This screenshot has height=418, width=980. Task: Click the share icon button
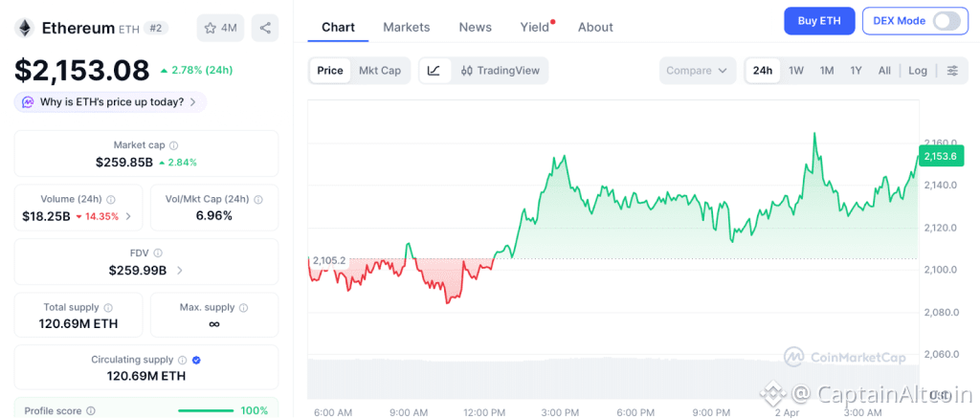[x=265, y=28]
